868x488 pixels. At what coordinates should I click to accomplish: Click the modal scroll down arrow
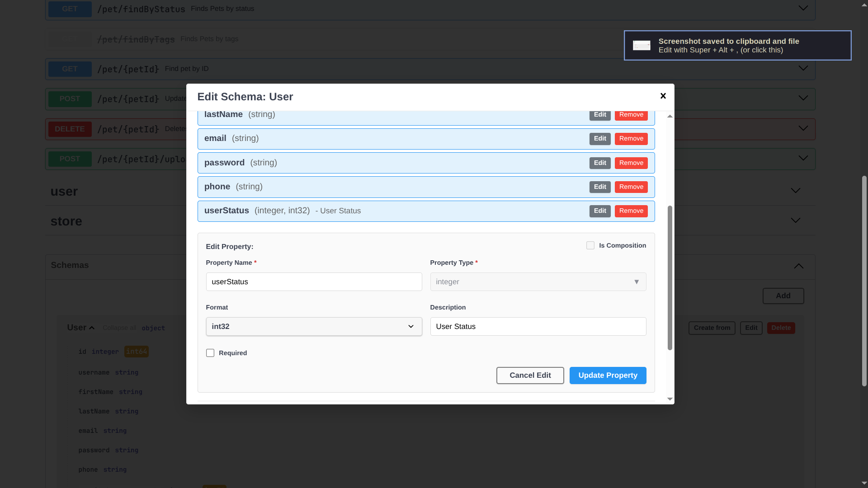click(670, 399)
